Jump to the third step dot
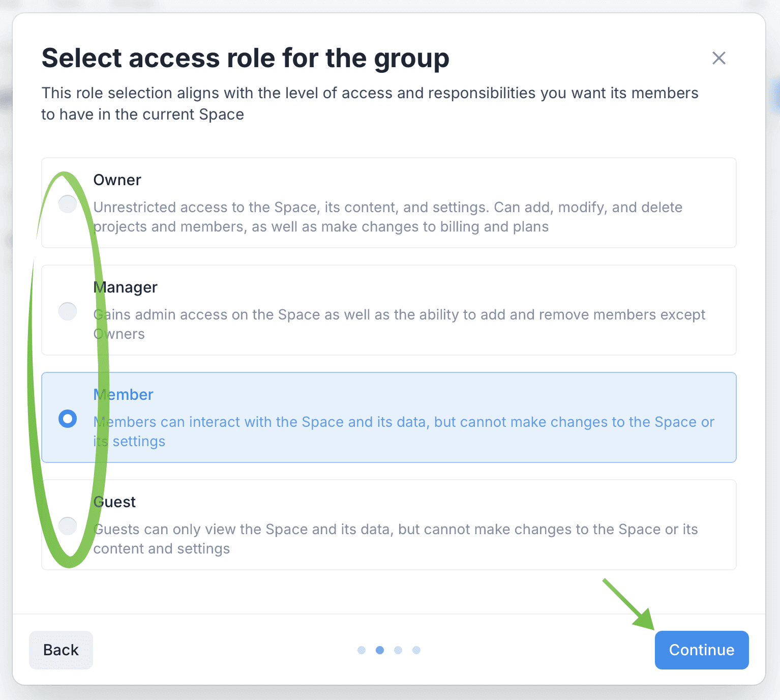The width and height of the screenshot is (780, 700). pos(398,650)
